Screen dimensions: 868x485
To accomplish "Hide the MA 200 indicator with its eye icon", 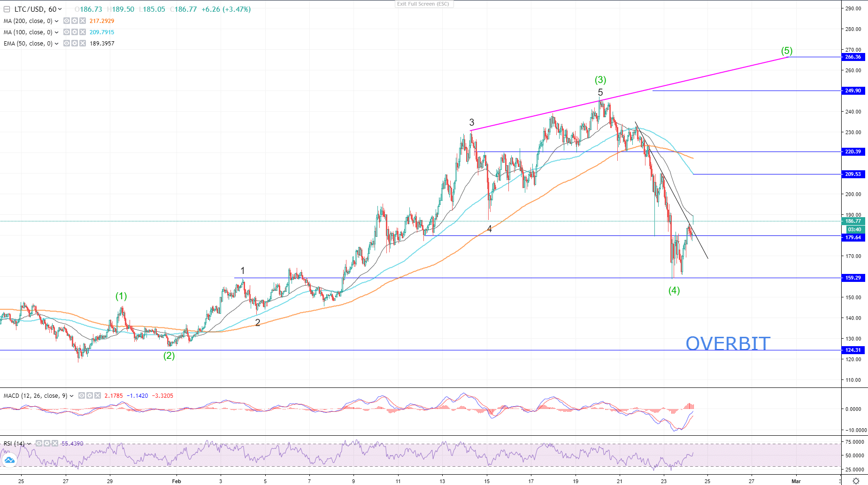I will point(67,21).
